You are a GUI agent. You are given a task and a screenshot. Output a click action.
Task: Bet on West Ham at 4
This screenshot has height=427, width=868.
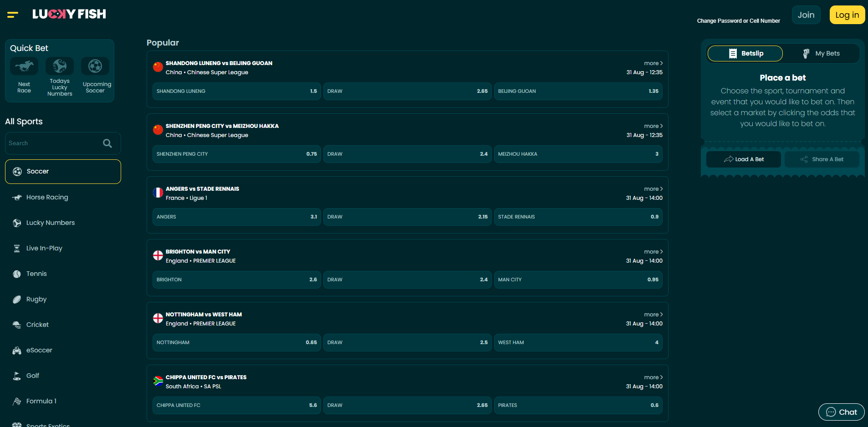coord(578,342)
